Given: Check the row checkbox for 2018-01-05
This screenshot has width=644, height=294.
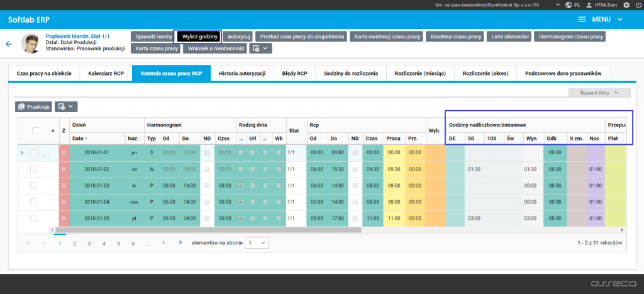Looking at the screenshot, I should (34, 217).
